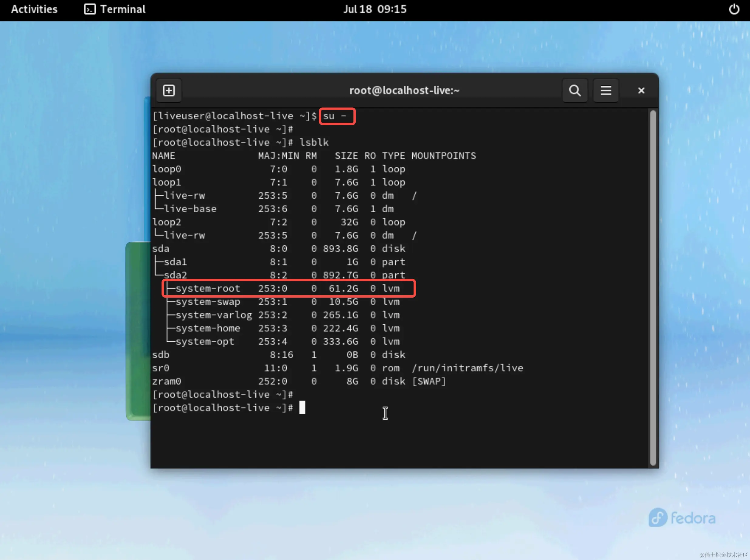Click the sr0 /run/initramfs/live line
This screenshot has height=560, width=750.
coord(337,368)
